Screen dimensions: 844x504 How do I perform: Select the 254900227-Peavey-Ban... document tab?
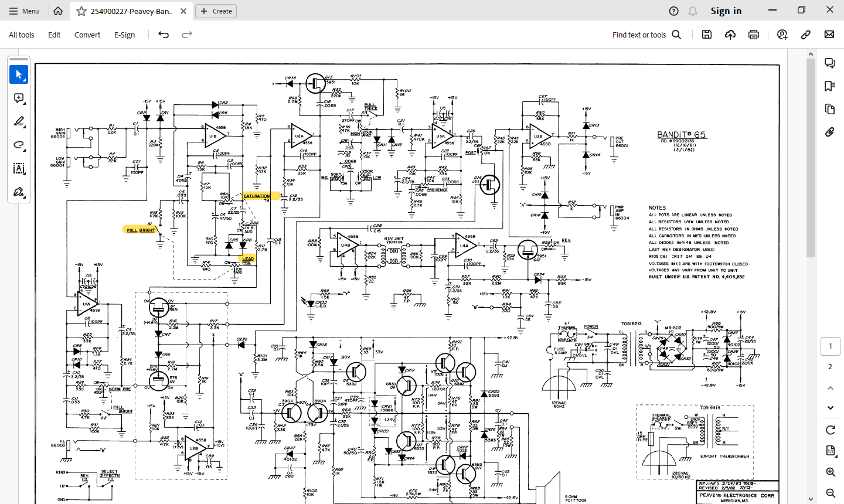click(131, 11)
